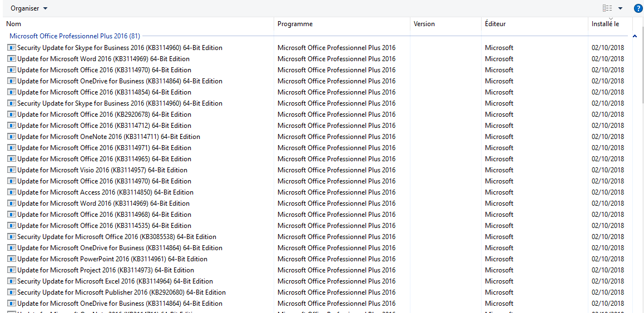Image resolution: width=644 pixels, height=313 pixels.
Task: Select Security Update for Microsoft Publisher 2016 (KB2920680)
Action: (122, 292)
